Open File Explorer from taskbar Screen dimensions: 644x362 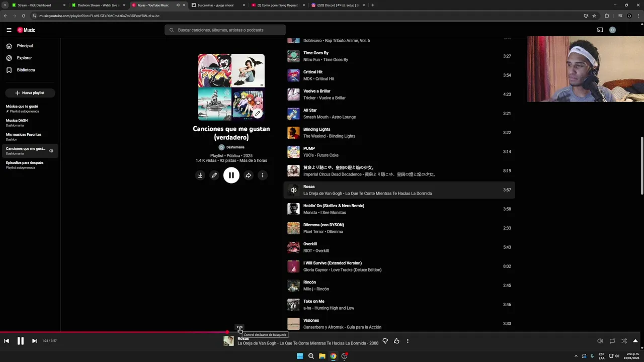(x=322, y=356)
